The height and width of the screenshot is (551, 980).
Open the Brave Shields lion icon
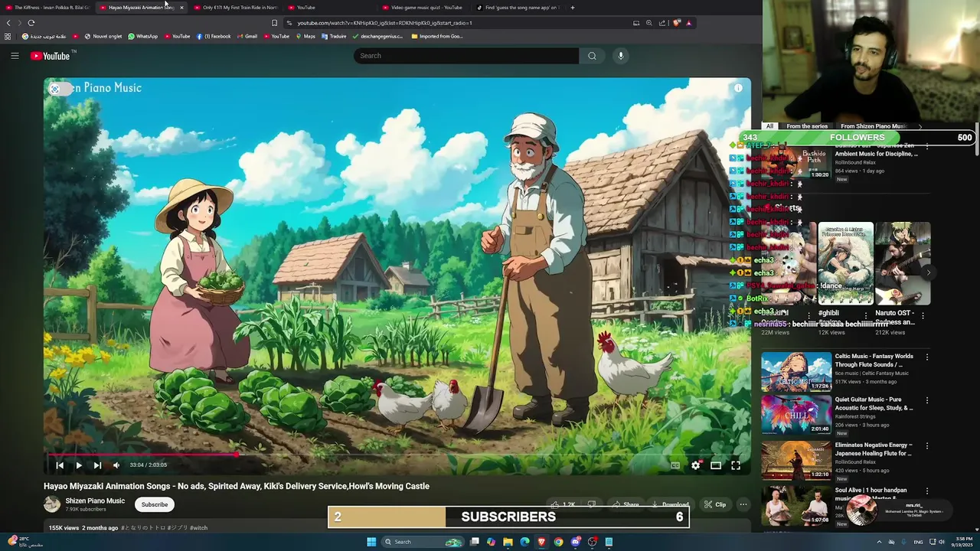click(676, 23)
